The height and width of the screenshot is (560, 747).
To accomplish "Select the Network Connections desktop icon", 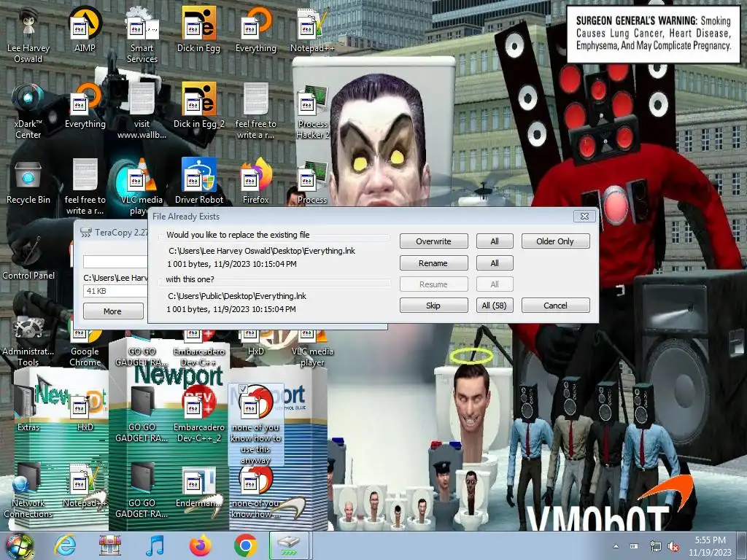I will click(28, 491).
